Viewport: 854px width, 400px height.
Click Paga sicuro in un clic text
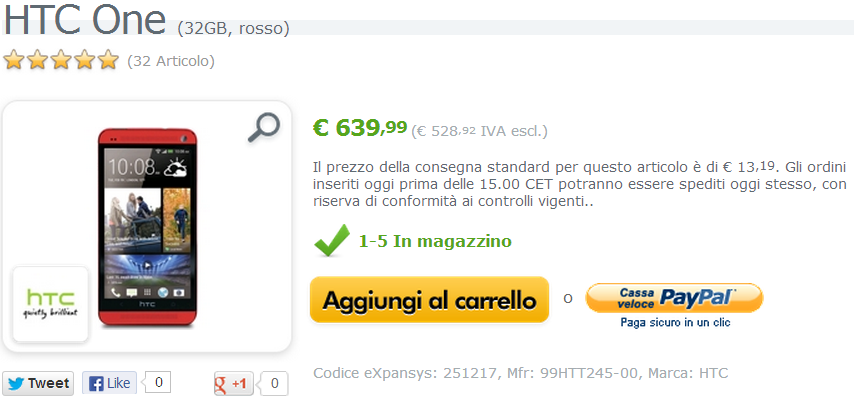click(675, 323)
